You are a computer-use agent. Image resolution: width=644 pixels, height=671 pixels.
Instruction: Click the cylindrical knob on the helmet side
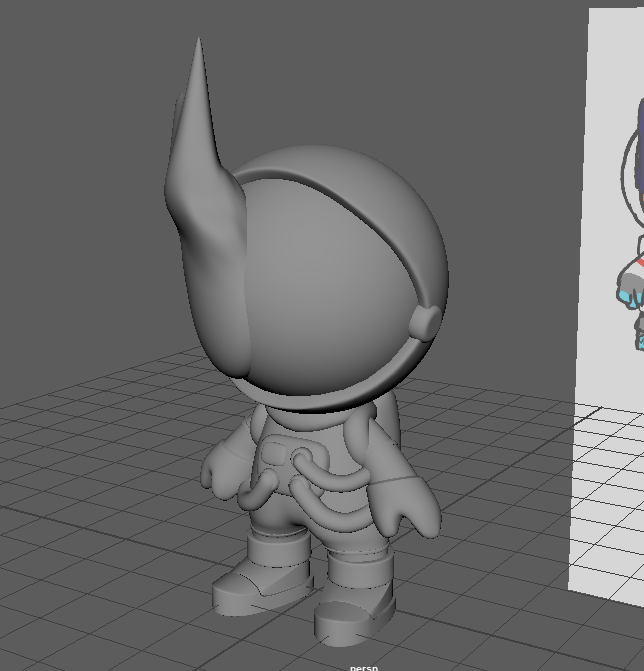(424, 323)
